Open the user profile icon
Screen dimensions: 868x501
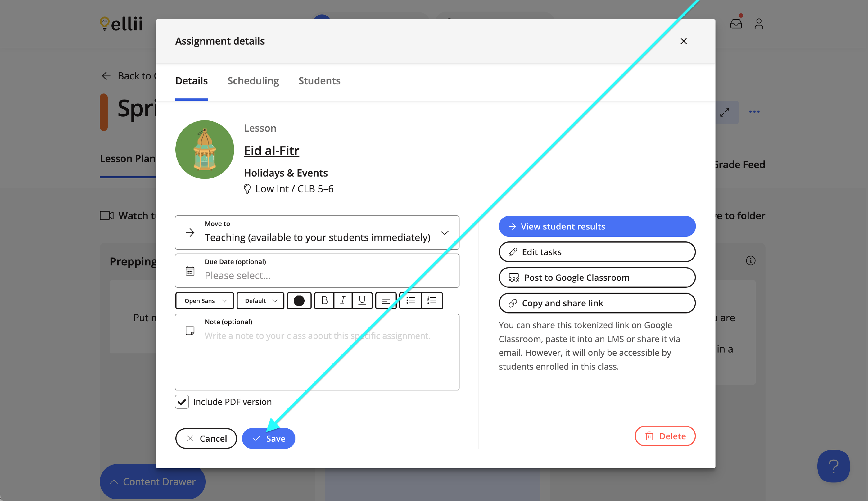(759, 24)
